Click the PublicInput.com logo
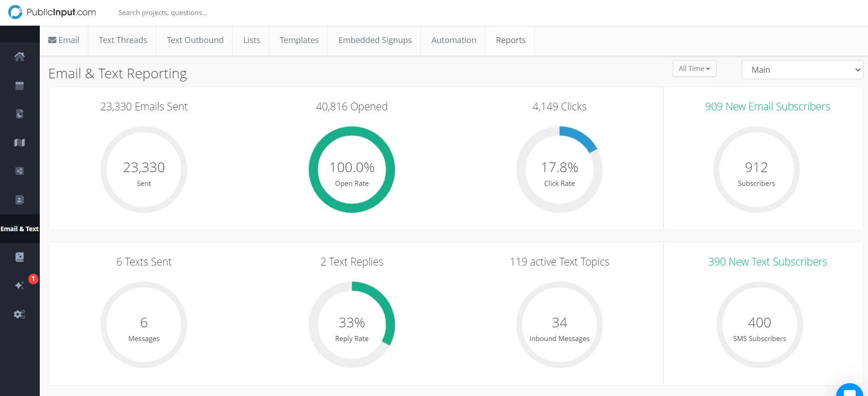 tap(52, 12)
